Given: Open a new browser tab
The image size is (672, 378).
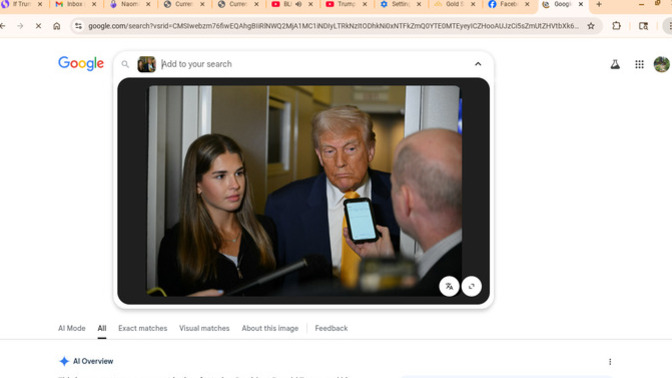Looking at the screenshot, I should coord(599,4).
